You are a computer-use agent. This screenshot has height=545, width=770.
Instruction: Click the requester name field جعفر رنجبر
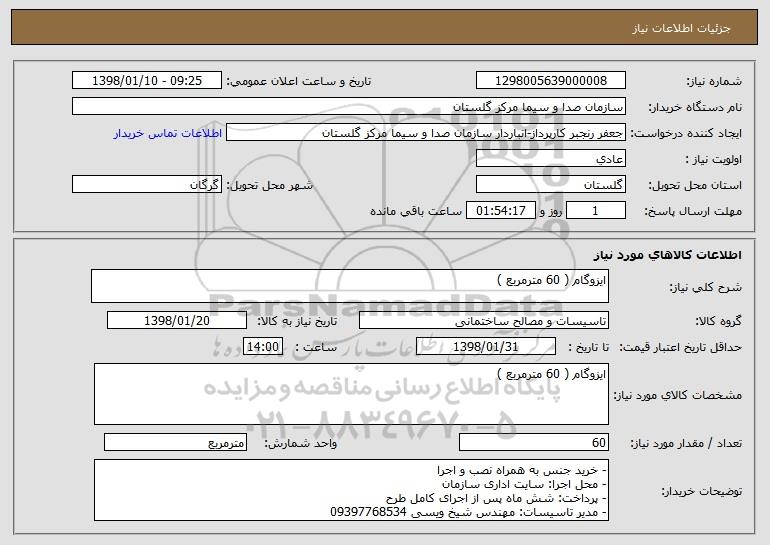pos(426,133)
